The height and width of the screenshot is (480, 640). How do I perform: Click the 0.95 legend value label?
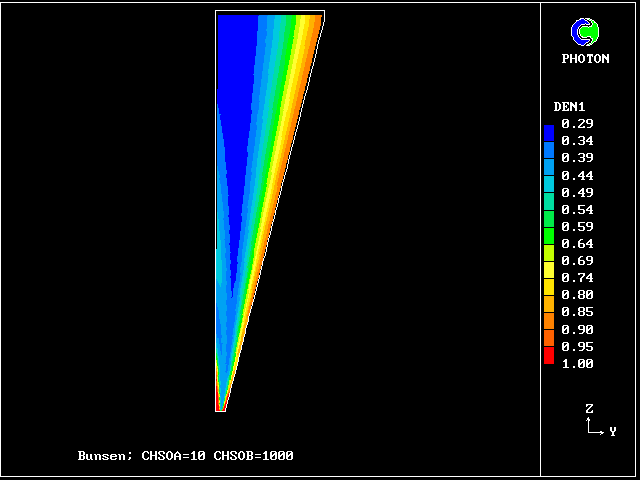(577, 347)
